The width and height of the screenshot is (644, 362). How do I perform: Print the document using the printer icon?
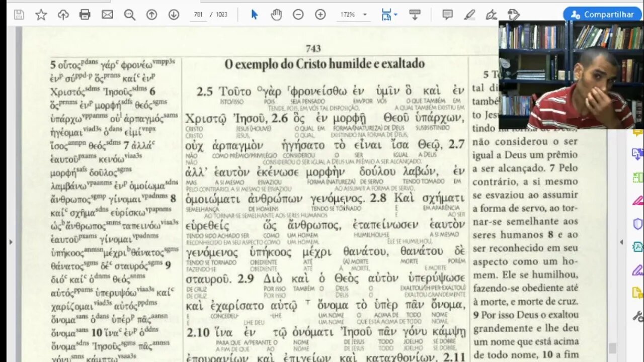coord(85,15)
